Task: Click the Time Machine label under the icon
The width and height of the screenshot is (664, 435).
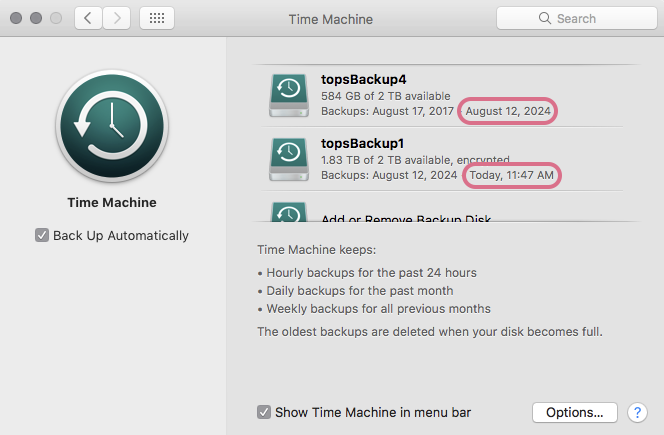Action: [112, 202]
